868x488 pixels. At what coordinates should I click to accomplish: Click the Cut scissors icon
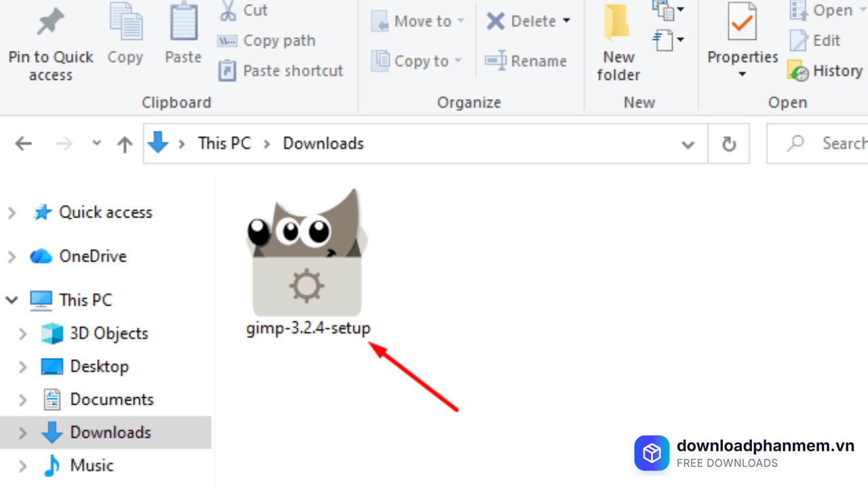click(228, 10)
